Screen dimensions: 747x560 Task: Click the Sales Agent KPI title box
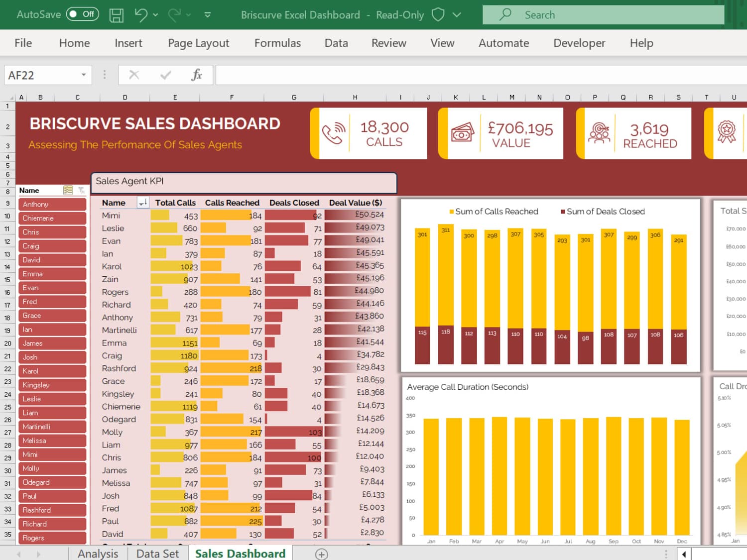[x=244, y=183]
